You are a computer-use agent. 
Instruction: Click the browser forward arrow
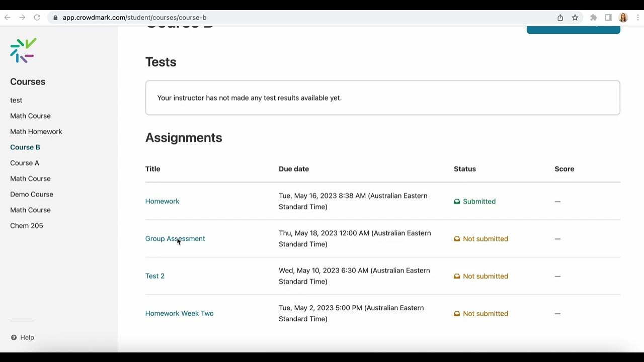pyautogui.click(x=22, y=18)
